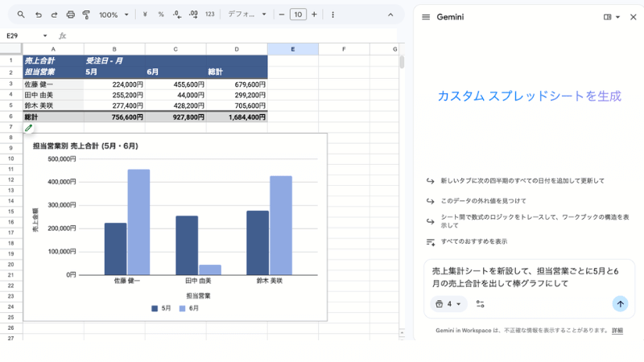Click the 総計 row label cell

[x=53, y=117]
